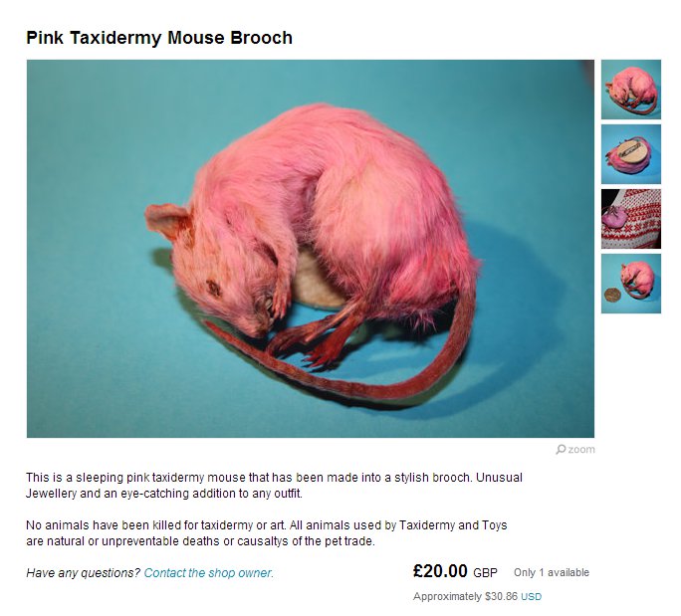View the brooch pin back thumbnail
Viewport: 681px width, 616px height.
point(631,154)
